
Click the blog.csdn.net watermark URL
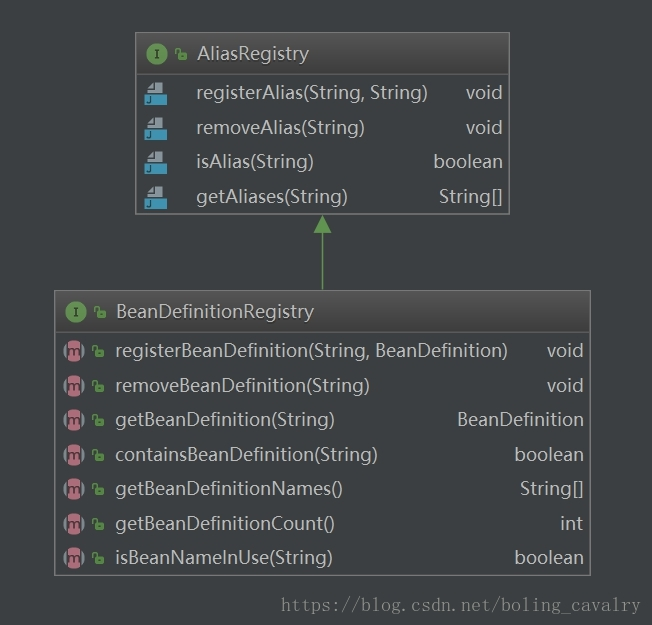coord(460,605)
